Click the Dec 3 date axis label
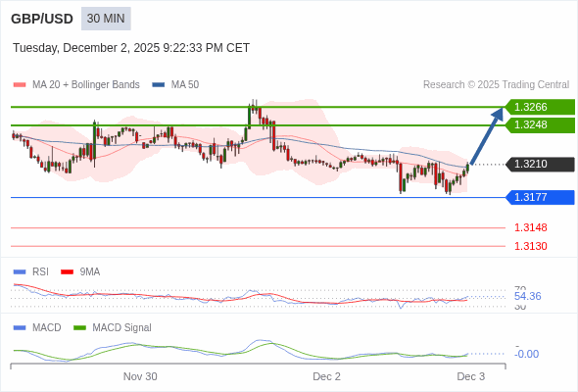 click(471, 376)
